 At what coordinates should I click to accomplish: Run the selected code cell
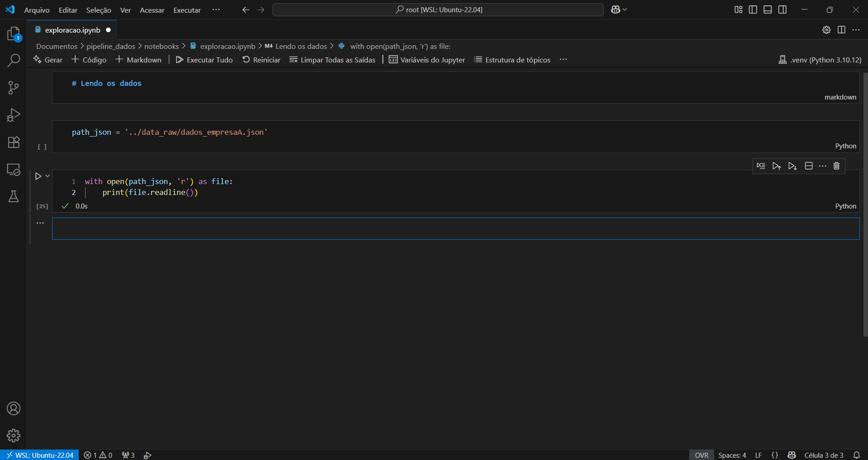pos(38,176)
